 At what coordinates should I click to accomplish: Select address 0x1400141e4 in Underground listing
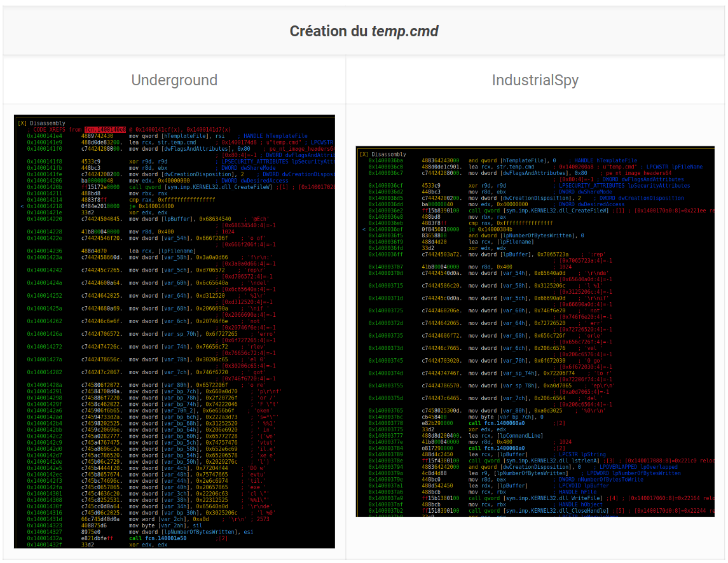(44, 136)
